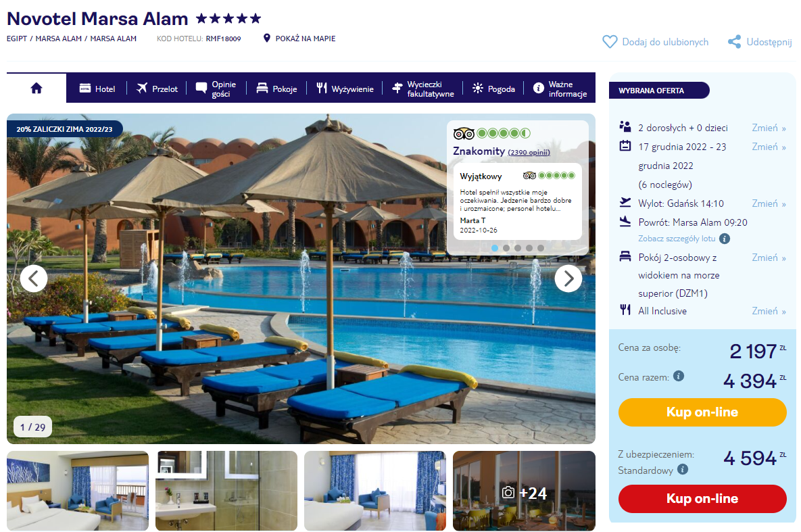Show next photo with right arrow
This screenshot has width=801, height=532.
568,279
